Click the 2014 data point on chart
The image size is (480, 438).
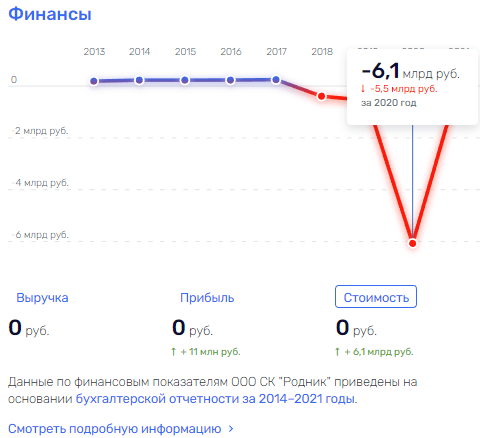click(140, 80)
